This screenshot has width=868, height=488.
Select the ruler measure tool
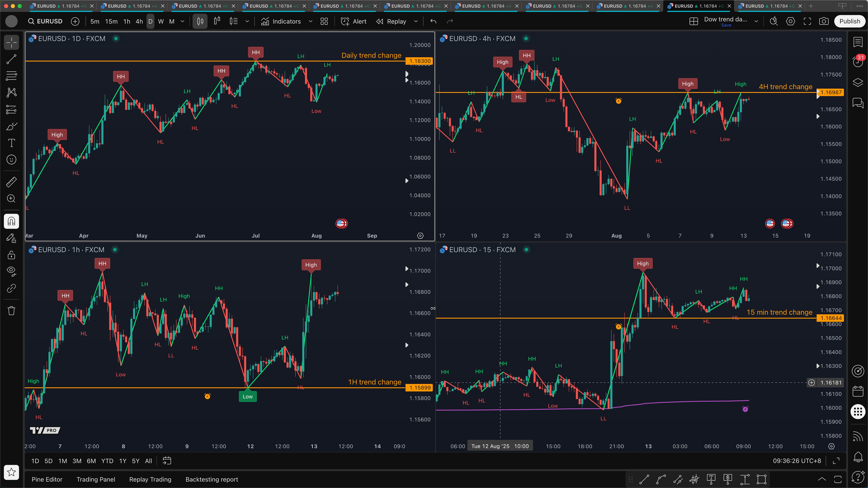[12, 182]
